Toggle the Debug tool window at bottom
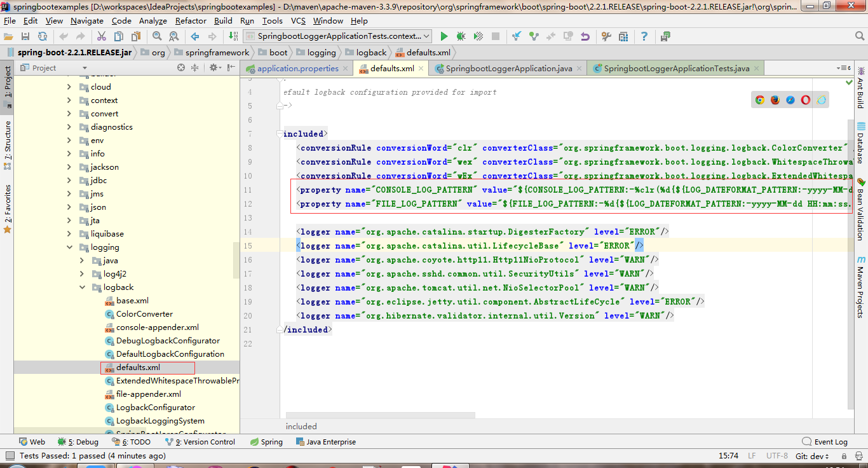This screenshot has width=868, height=468. tap(78, 441)
